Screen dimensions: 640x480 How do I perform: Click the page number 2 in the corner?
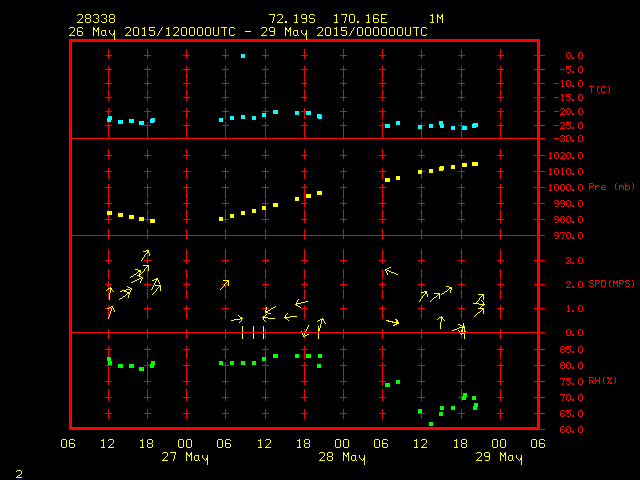point(19,474)
